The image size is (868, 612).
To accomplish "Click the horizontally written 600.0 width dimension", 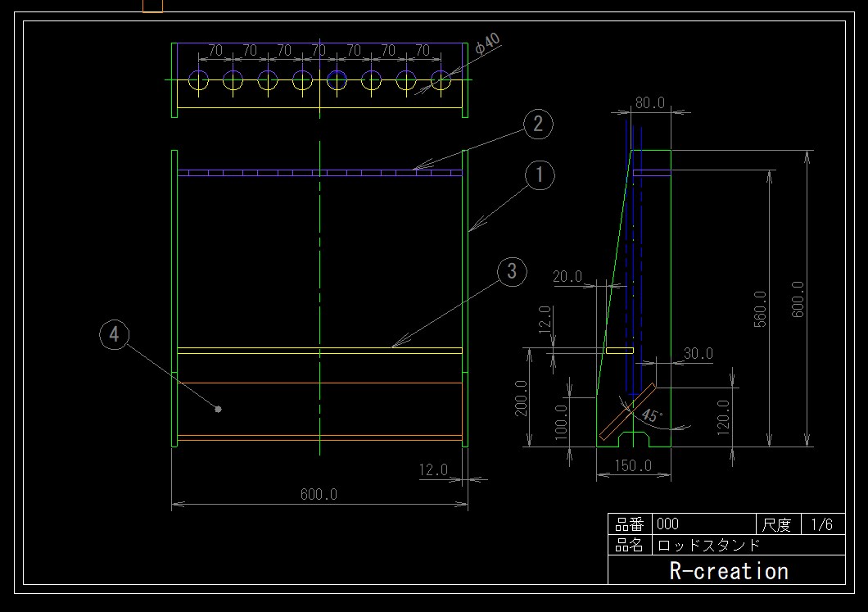I will click(319, 494).
